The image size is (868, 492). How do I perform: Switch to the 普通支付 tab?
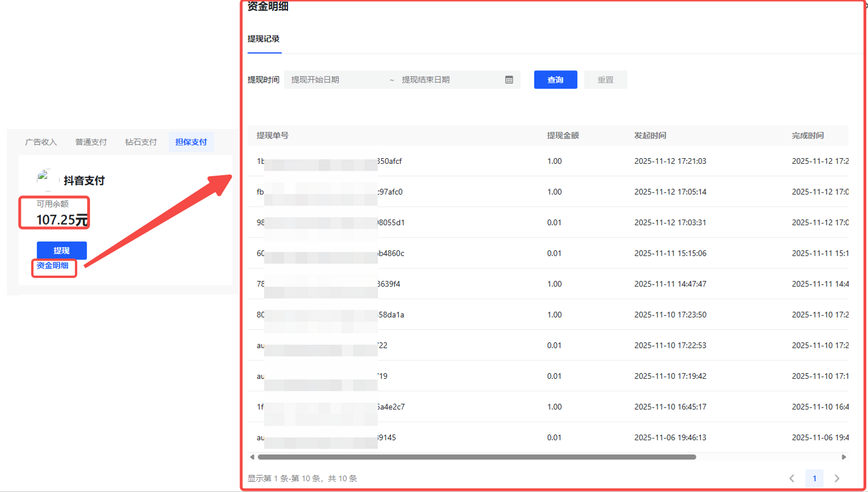(x=91, y=142)
